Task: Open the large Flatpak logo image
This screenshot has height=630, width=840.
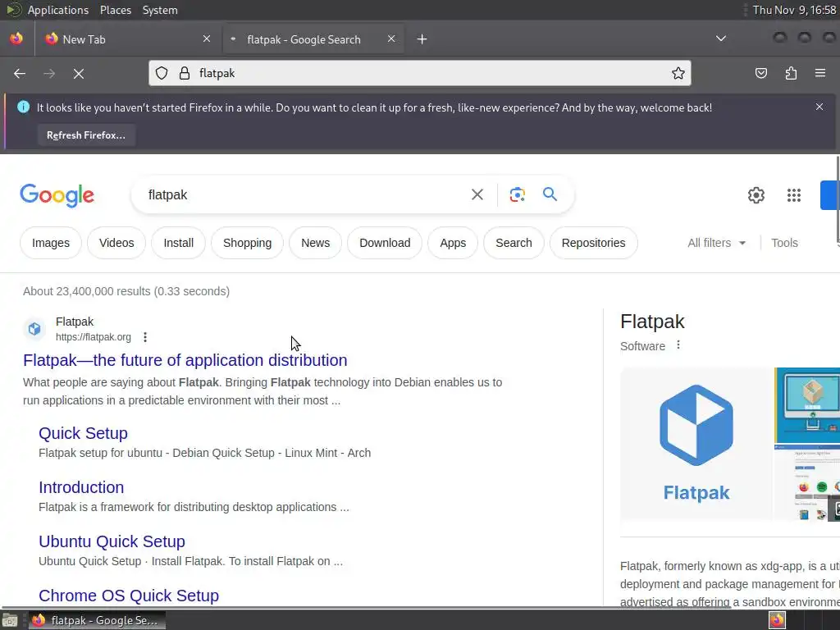Action: coord(696,444)
